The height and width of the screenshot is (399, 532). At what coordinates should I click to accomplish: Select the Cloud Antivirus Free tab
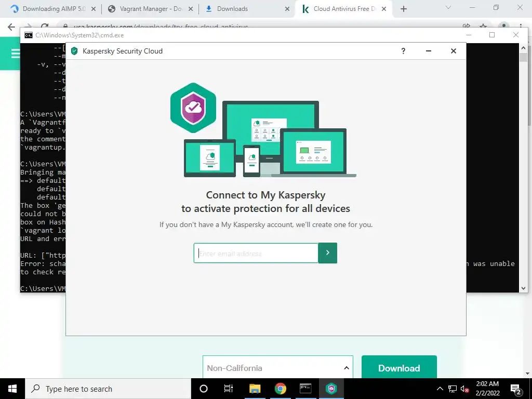point(344,9)
